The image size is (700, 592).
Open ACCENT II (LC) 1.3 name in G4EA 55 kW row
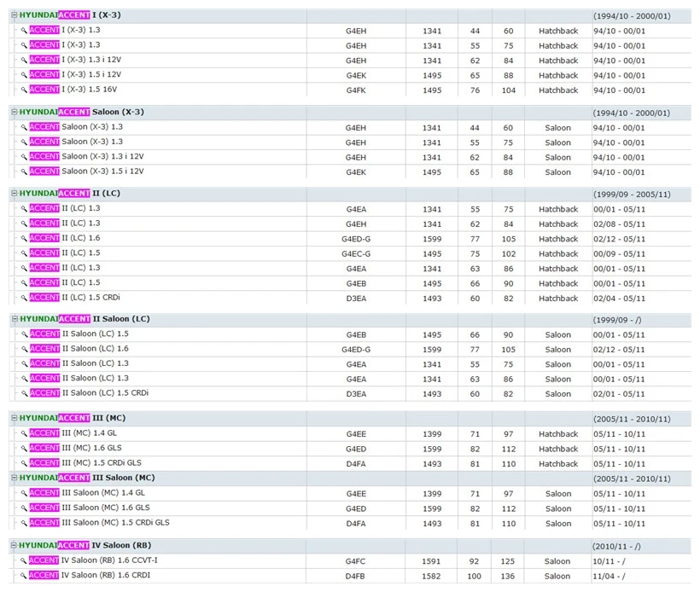point(65,208)
